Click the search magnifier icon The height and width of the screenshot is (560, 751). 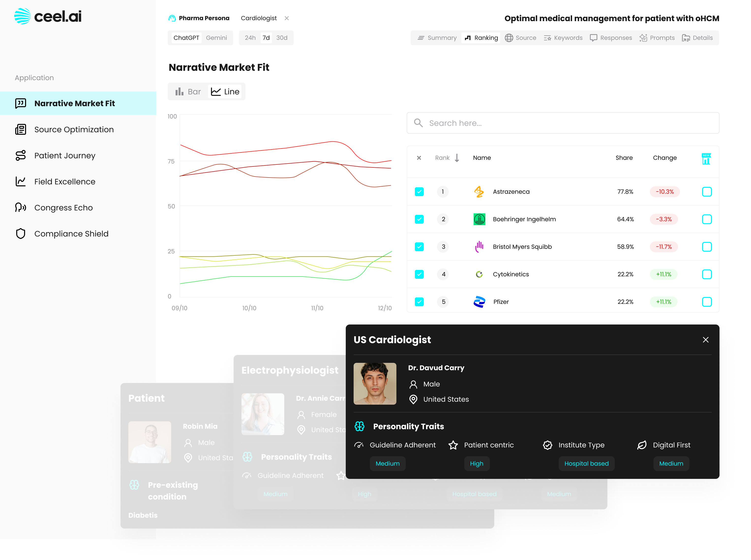coord(418,123)
